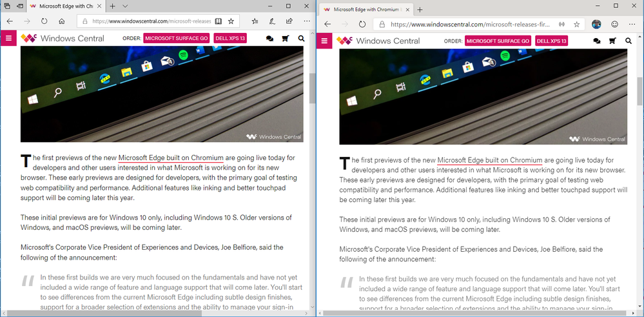Open tabs you've set aside in left Edge window
The width and height of the screenshot is (644, 317).
pos(7,6)
